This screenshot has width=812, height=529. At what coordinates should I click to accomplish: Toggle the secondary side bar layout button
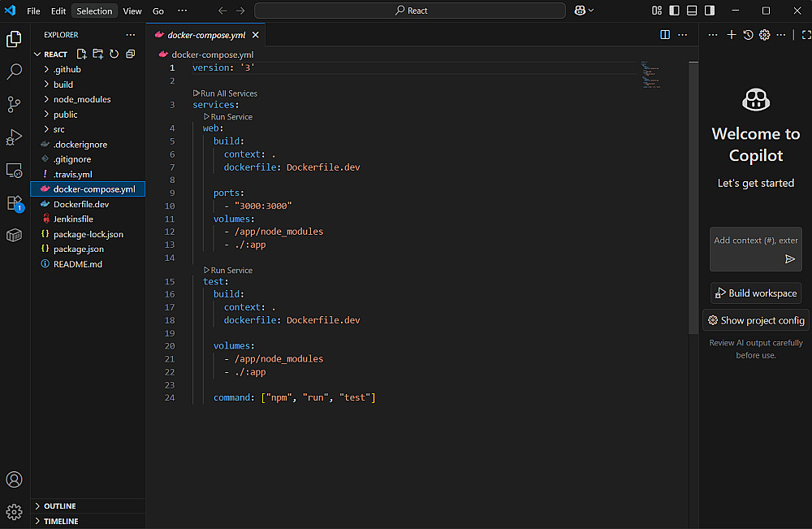pyautogui.click(x=710, y=11)
